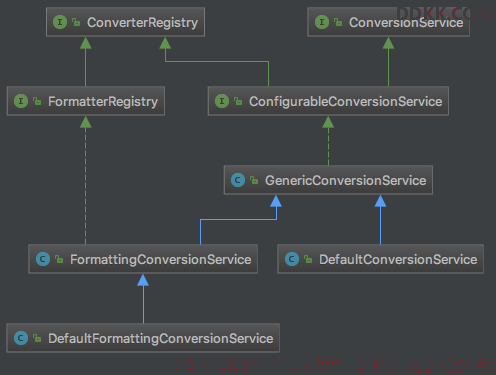Click the dashed green arrowhead below FormatterRegistry
Viewport: 496px width, 375px height.
tap(86, 122)
